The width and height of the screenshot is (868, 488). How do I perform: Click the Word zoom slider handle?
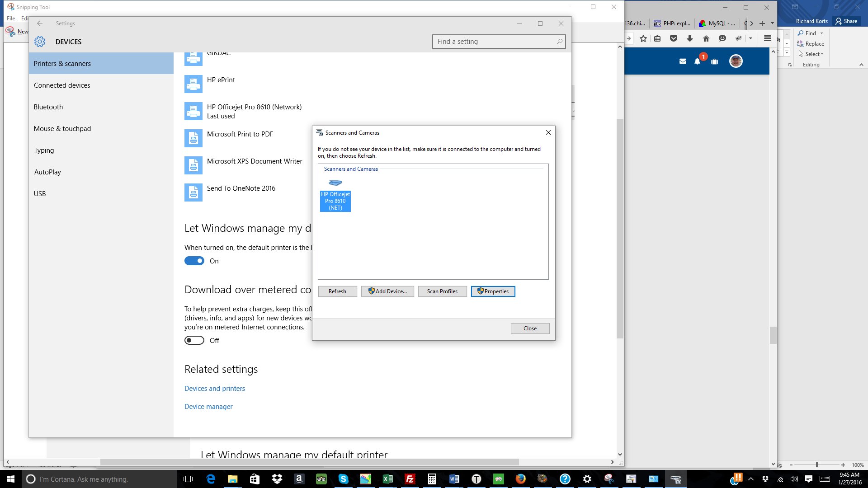click(817, 465)
